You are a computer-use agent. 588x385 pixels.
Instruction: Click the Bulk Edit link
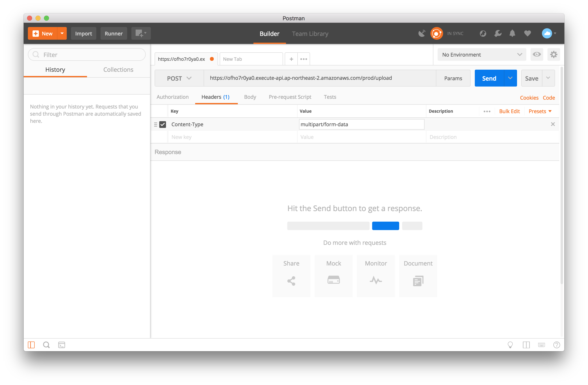point(509,111)
